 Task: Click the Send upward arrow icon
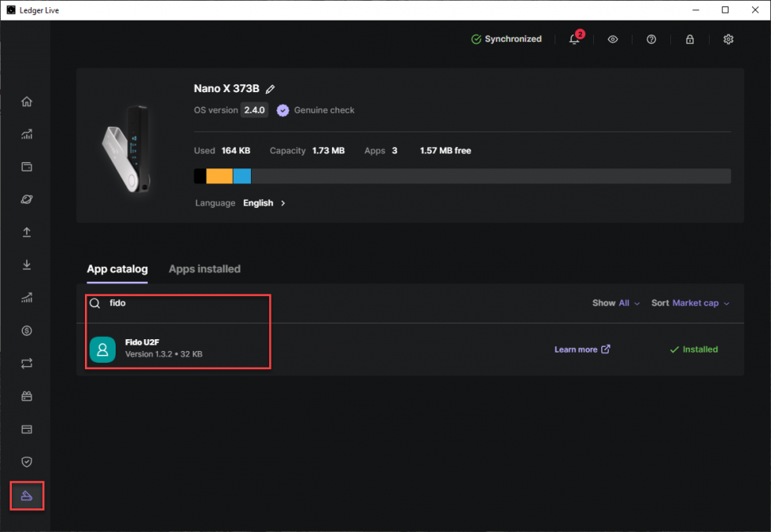click(27, 232)
